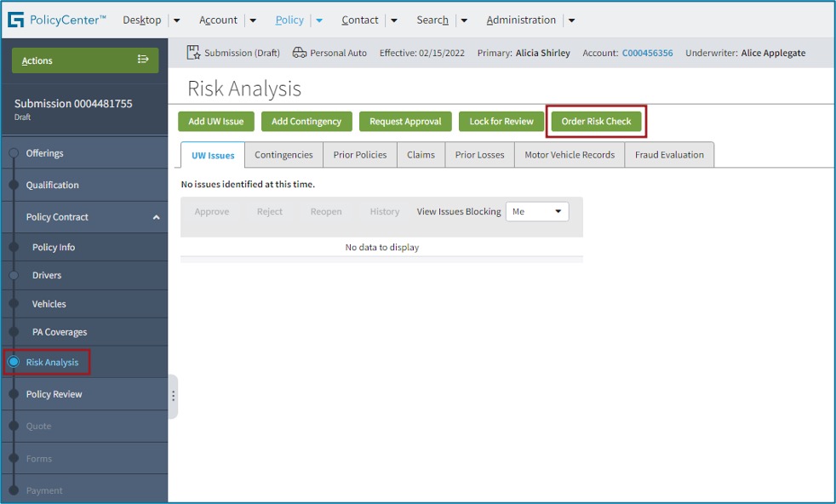Open the account link C000456356

pos(649,53)
